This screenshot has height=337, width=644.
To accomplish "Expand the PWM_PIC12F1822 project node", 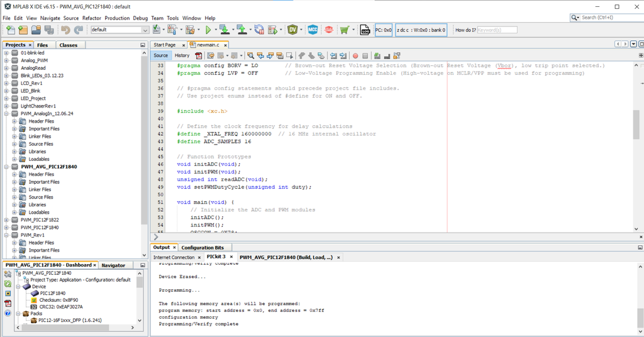I will coord(6,220).
